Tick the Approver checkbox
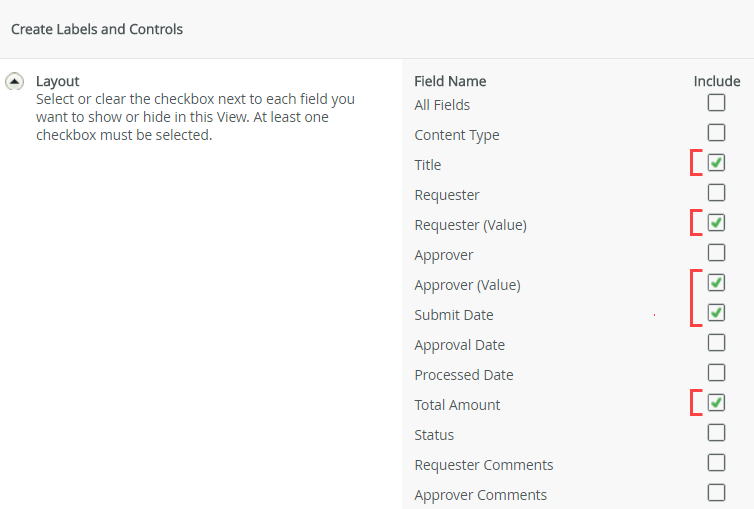Image resolution: width=754 pixels, height=509 pixels. point(716,252)
